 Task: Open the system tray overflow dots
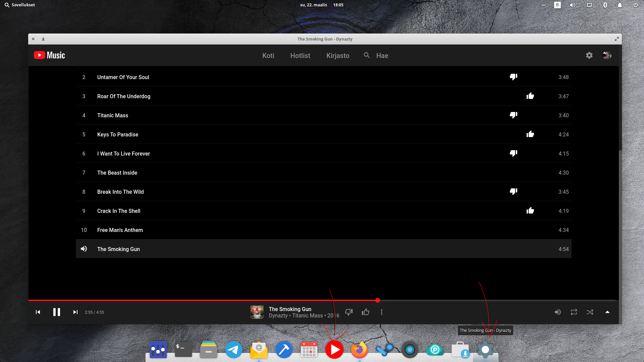[x=544, y=5]
